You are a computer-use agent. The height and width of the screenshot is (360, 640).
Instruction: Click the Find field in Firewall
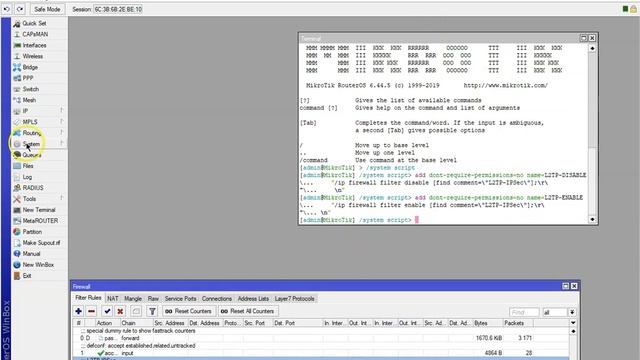click(524, 312)
